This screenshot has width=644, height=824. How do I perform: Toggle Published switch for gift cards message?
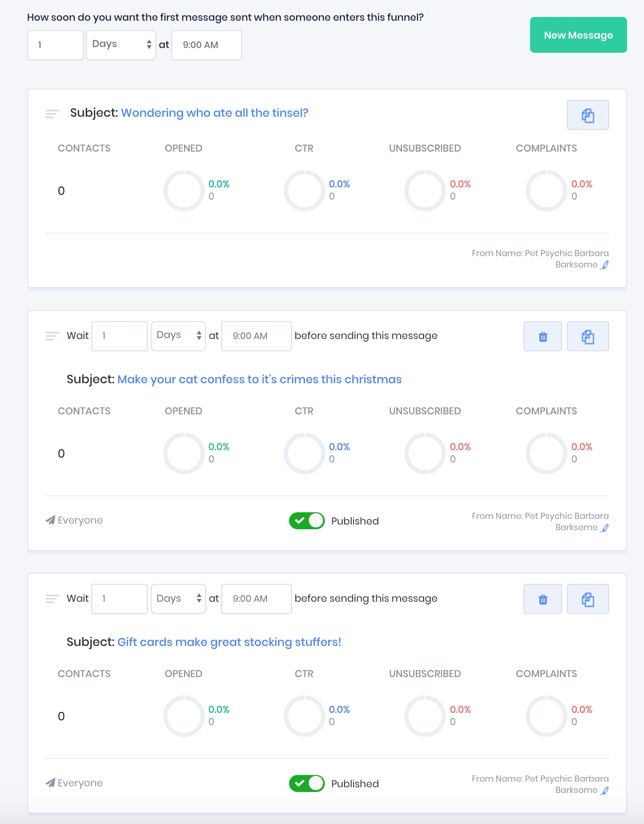coord(306,784)
